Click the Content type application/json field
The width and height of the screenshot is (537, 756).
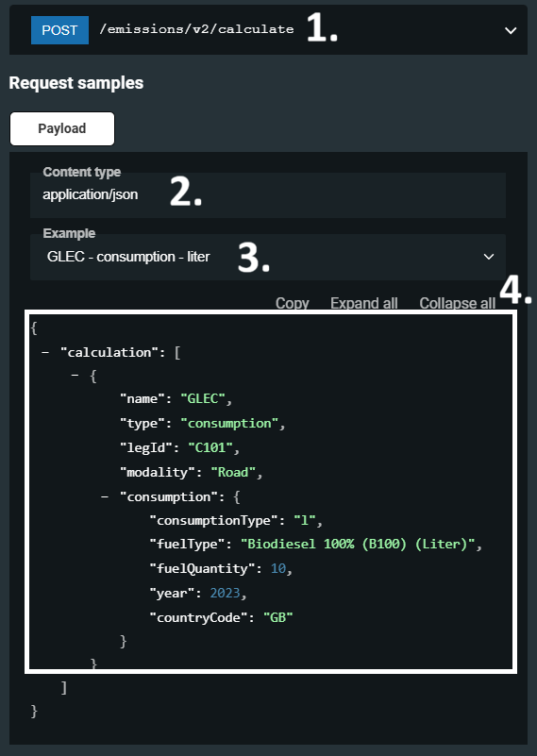[268, 194]
